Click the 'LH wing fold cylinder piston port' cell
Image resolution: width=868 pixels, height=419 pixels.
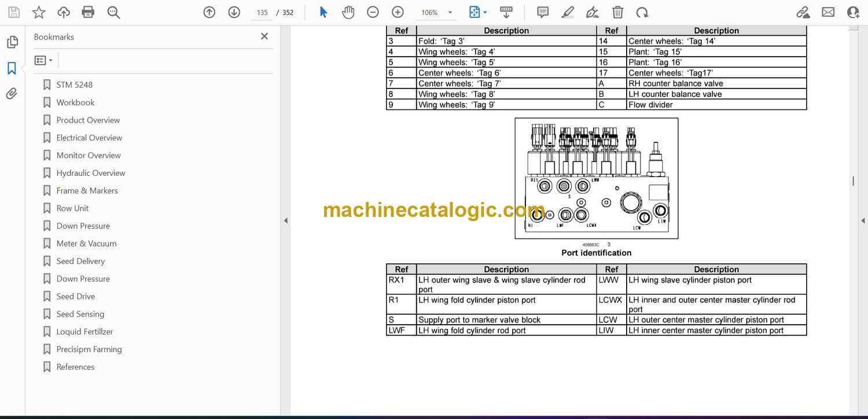[x=506, y=304]
